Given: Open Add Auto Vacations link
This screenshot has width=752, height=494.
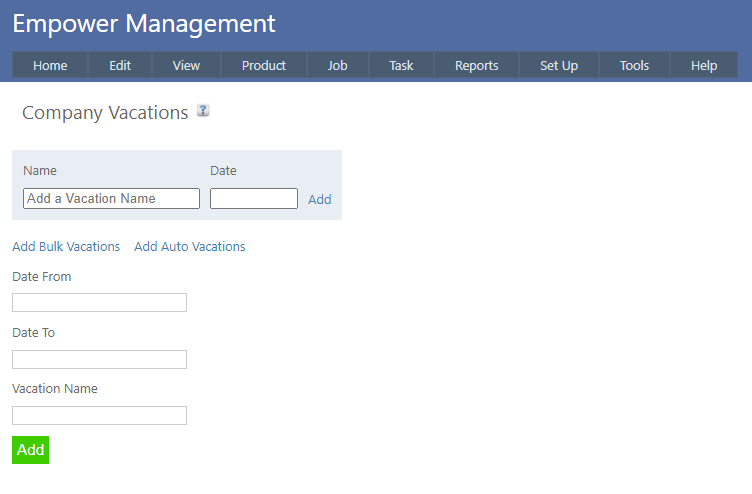Looking at the screenshot, I should point(190,247).
